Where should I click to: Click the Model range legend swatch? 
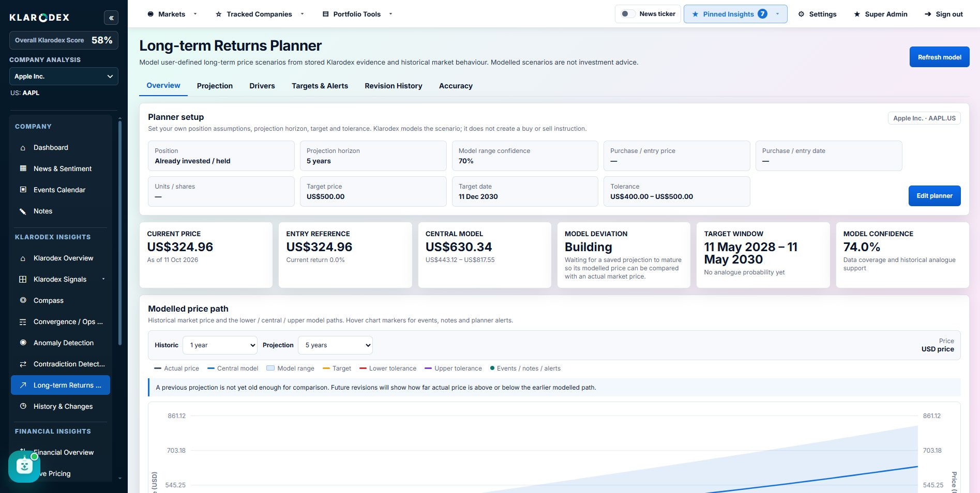(270, 368)
